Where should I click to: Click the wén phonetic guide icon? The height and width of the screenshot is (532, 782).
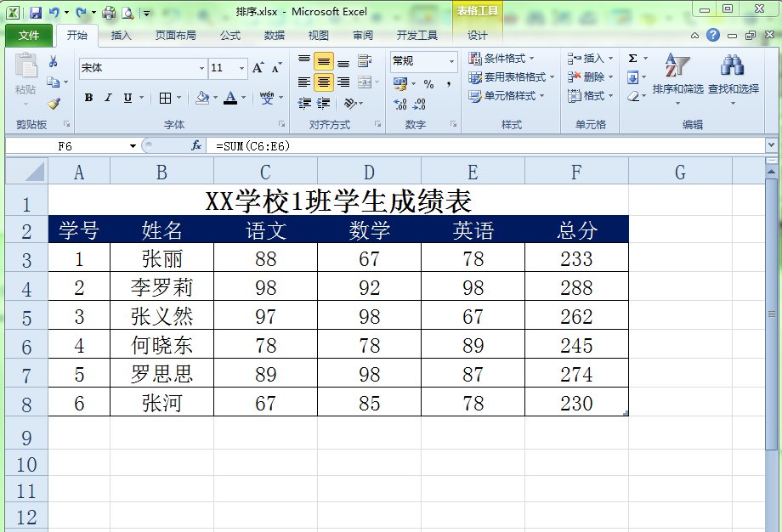(267, 98)
